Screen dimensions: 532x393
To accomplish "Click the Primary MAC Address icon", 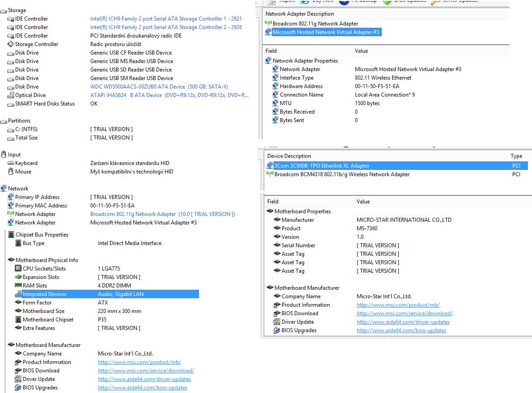I will pyautogui.click(x=11, y=205).
